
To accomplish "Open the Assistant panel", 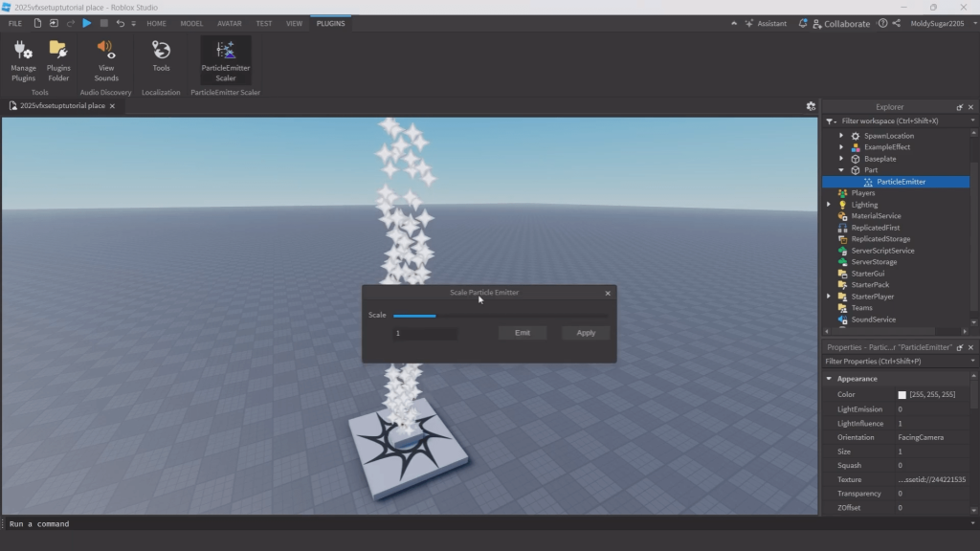I will click(x=766, y=23).
